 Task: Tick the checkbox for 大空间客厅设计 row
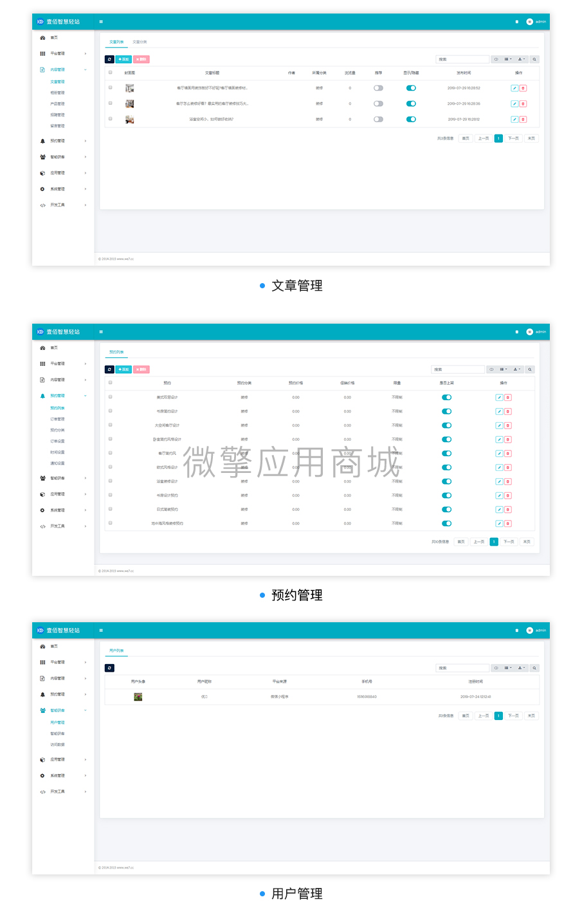click(111, 425)
